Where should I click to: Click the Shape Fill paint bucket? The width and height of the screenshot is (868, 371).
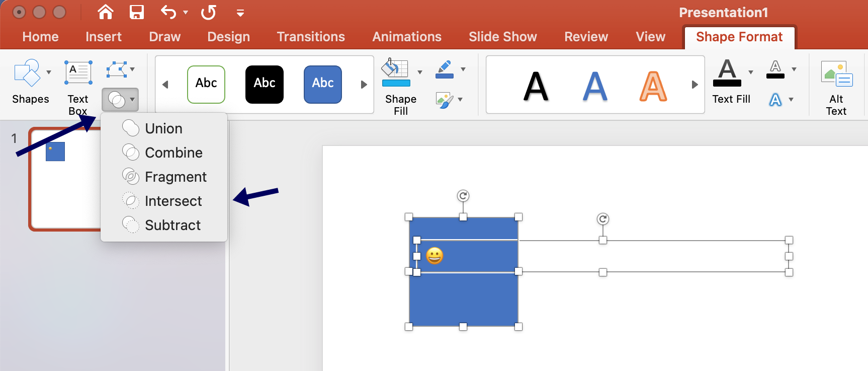(x=396, y=72)
